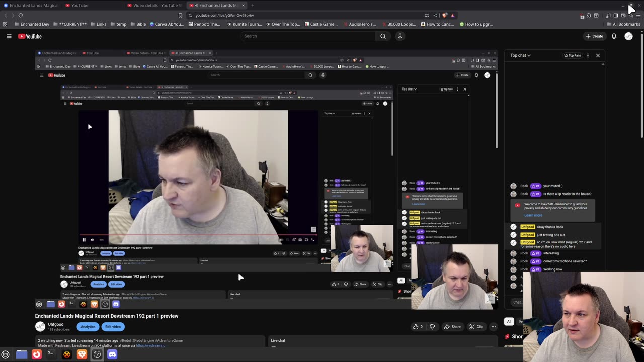This screenshot has height=362, width=644.
Task: Expand the All Bookmarks folder
Action: (x=623, y=24)
